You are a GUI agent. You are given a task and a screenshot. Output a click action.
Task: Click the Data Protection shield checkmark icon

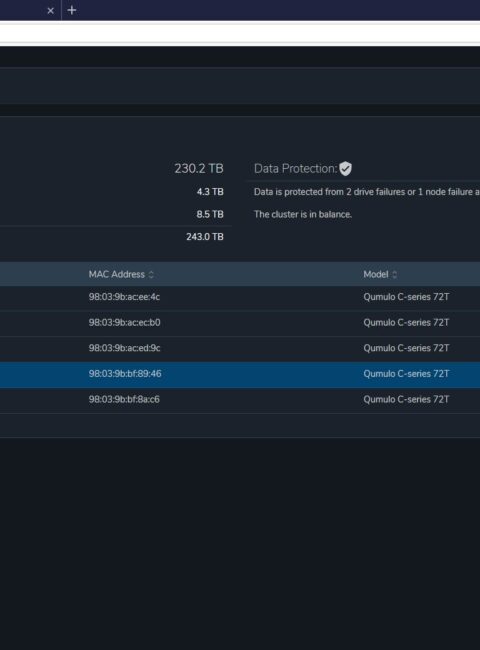[x=345, y=169]
